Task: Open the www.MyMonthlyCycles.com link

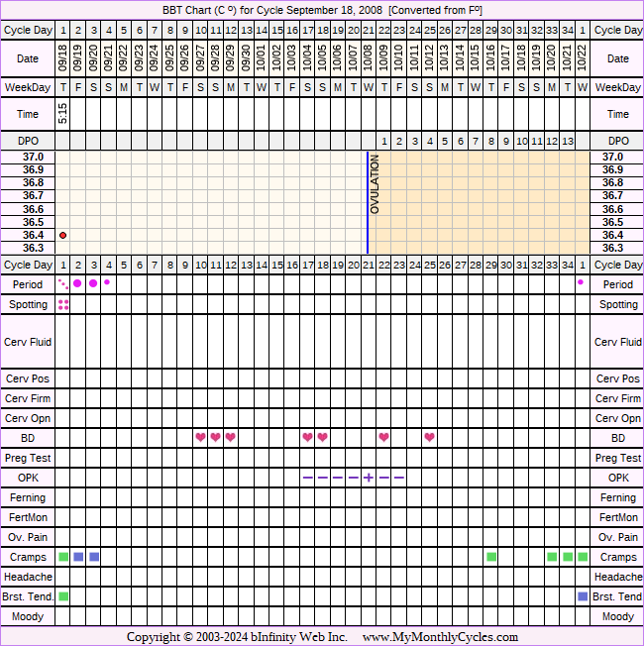Action: pyautogui.click(x=440, y=637)
